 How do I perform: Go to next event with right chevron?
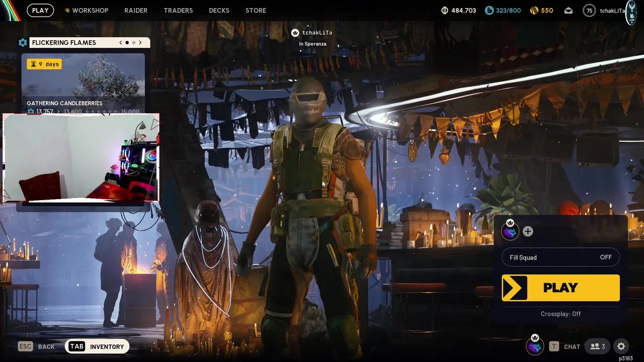click(x=140, y=43)
